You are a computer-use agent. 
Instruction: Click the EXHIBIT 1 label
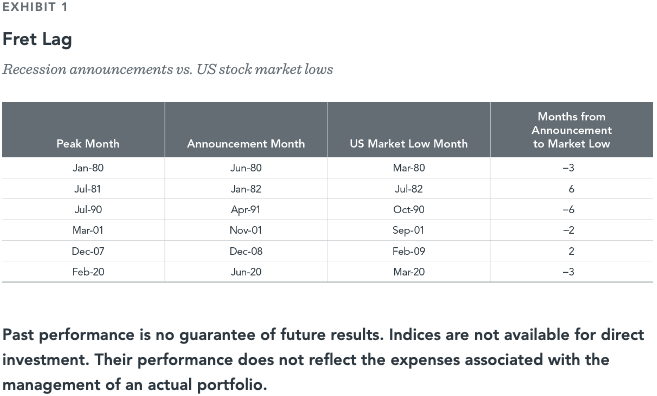click(35, 7)
